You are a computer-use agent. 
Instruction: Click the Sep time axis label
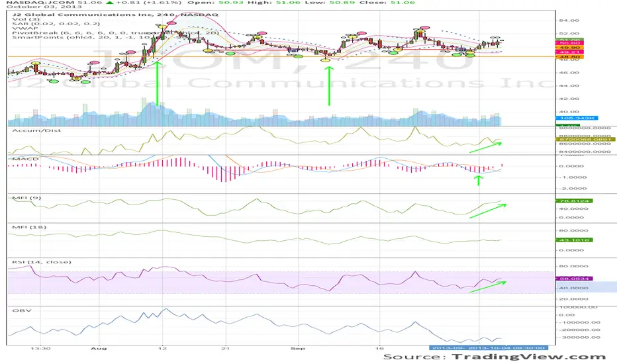click(298, 349)
